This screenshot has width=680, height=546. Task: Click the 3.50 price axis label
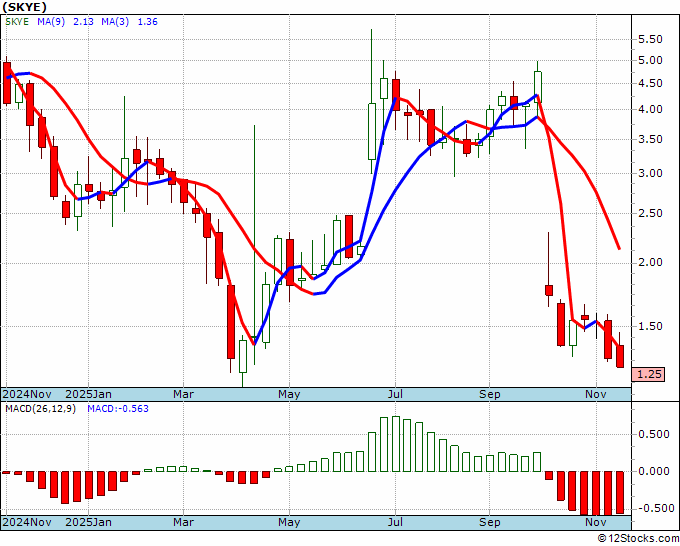coord(651,139)
